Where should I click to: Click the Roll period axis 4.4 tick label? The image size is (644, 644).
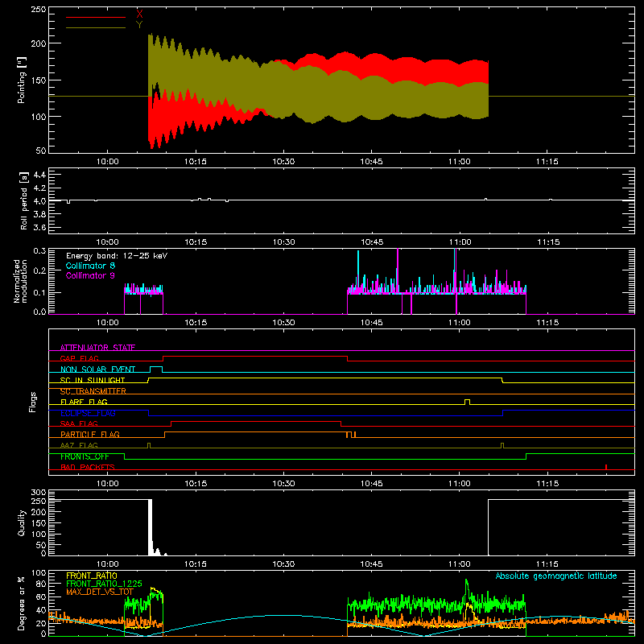tap(39, 175)
